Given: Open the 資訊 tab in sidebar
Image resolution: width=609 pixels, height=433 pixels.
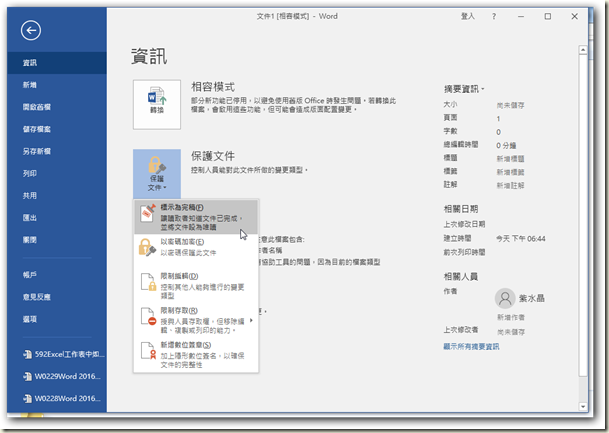Looking at the screenshot, I should click(57, 63).
